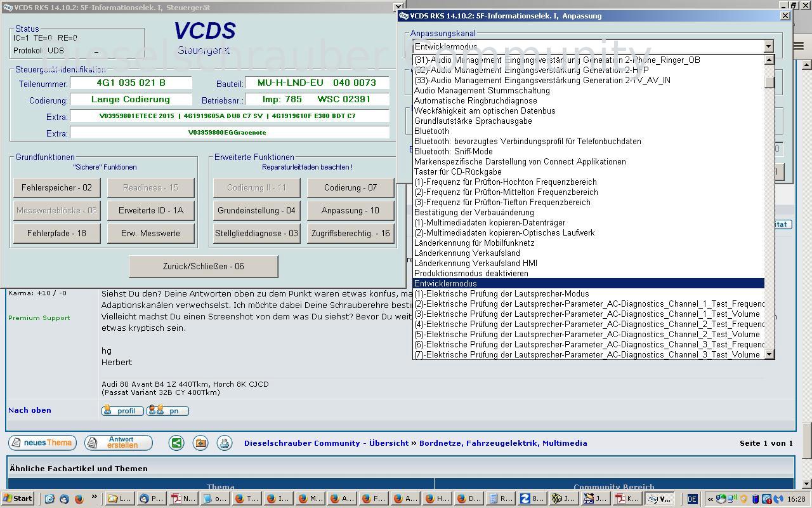Viewport: 812px width, 508px height.
Task: Select 'Länderkennung Verkaufsland HMI' entry
Action: [589, 263]
